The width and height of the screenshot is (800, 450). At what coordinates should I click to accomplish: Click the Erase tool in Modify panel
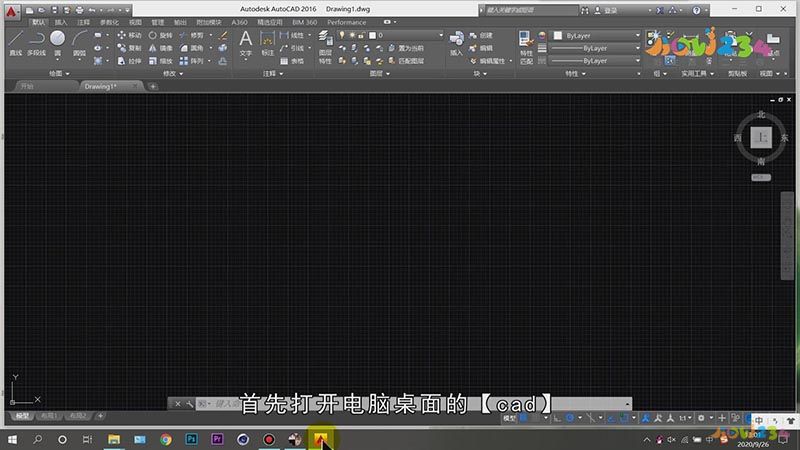pos(223,35)
